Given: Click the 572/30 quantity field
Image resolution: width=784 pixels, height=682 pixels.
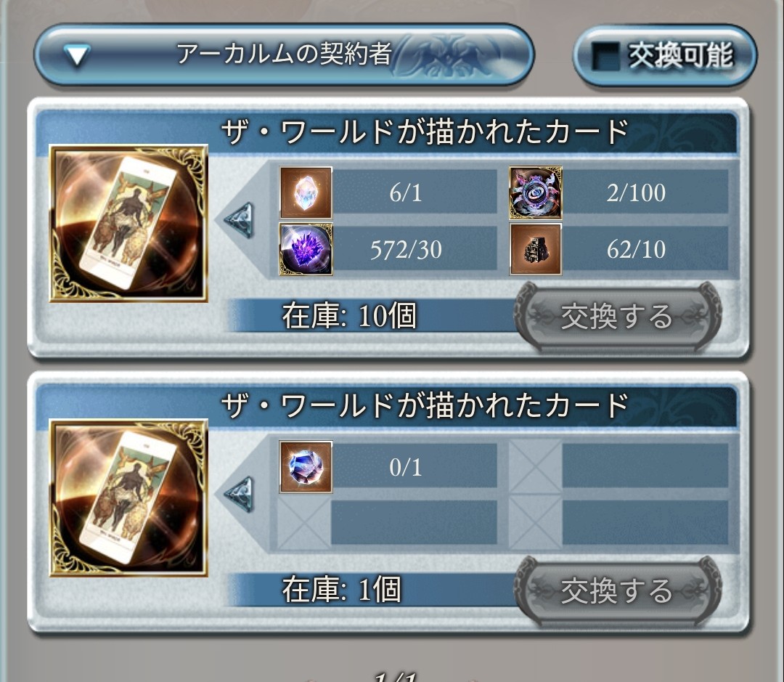Looking at the screenshot, I should [415, 249].
